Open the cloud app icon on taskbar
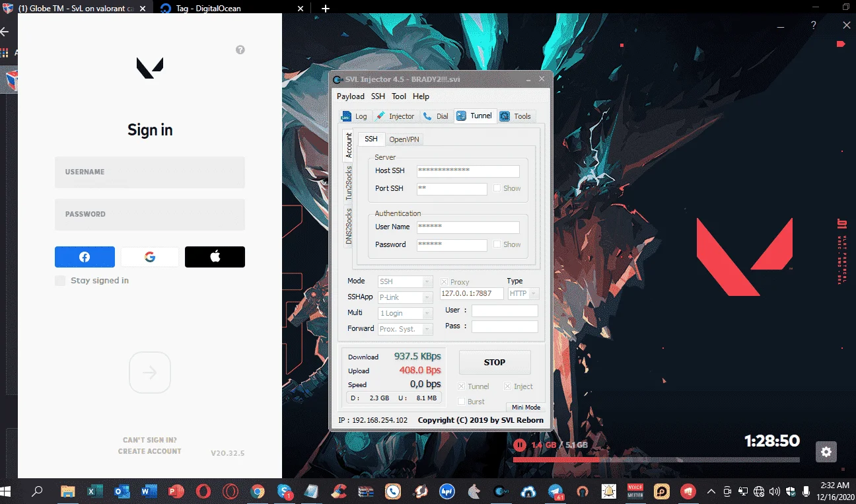 point(528,491)
